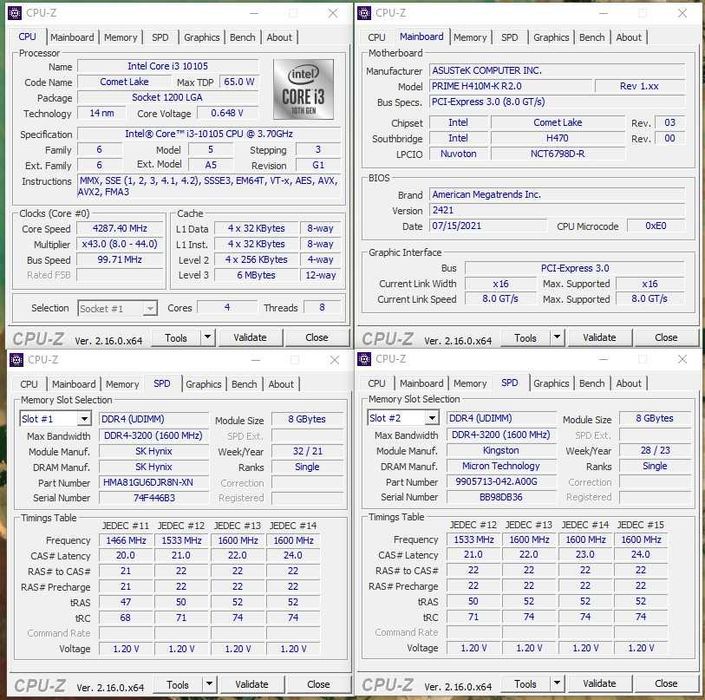
Task: Expand Tools dropdown arrow in the Slot #2 window
Action: point(557,683)
